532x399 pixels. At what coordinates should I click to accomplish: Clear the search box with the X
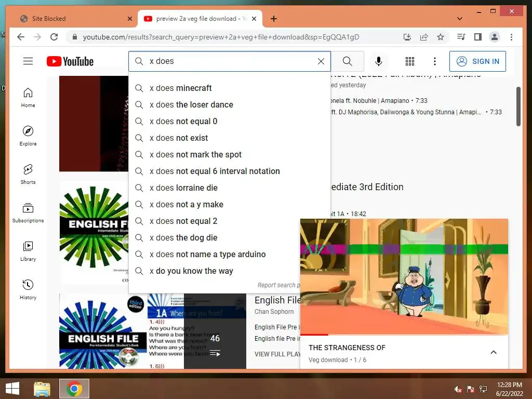[x=321, y=61]
